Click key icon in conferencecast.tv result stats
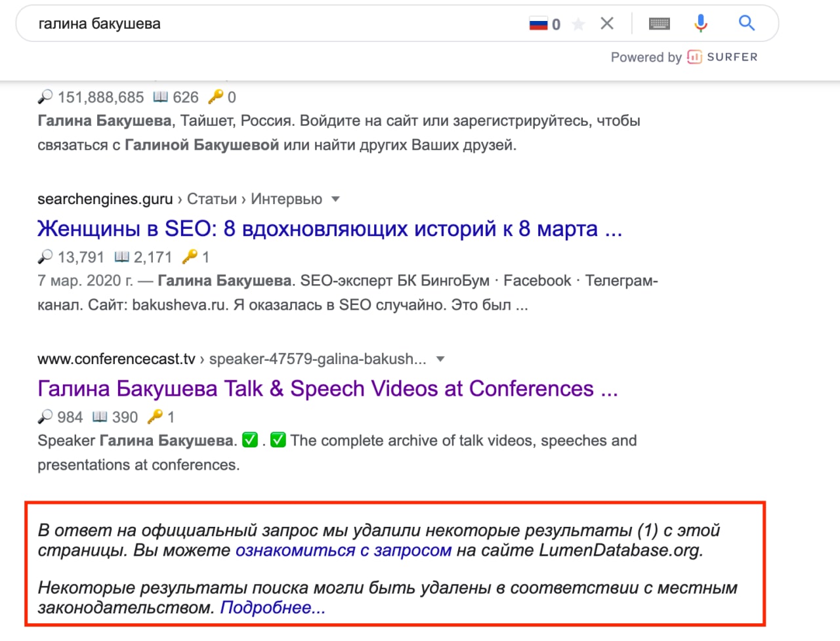 [155, 417]
